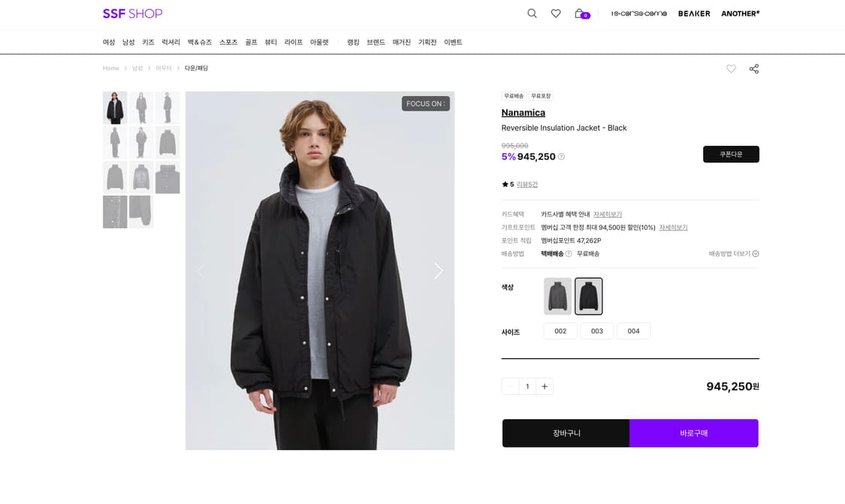Image resolution: width=845 pixels, height=504 pixels.
Task: Open the 남성 menu category
Action: [128, 43]
